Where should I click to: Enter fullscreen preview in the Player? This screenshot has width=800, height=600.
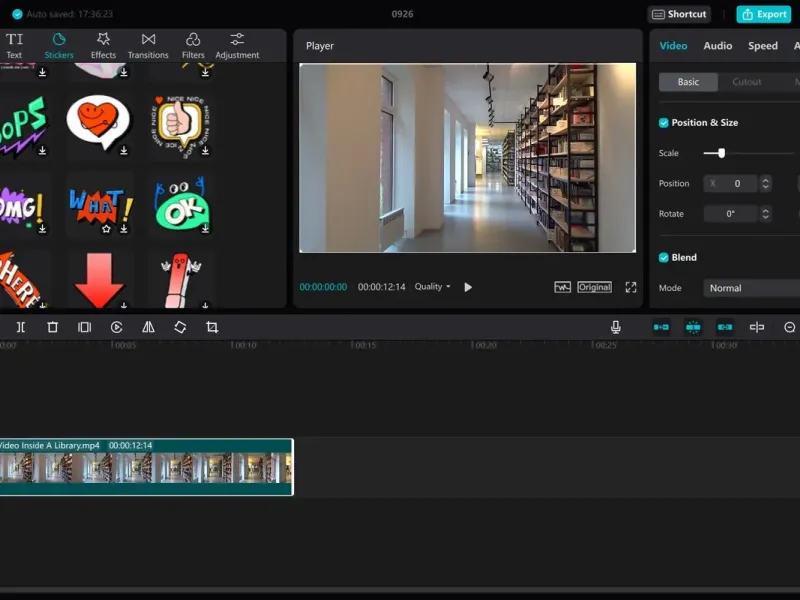631,287
